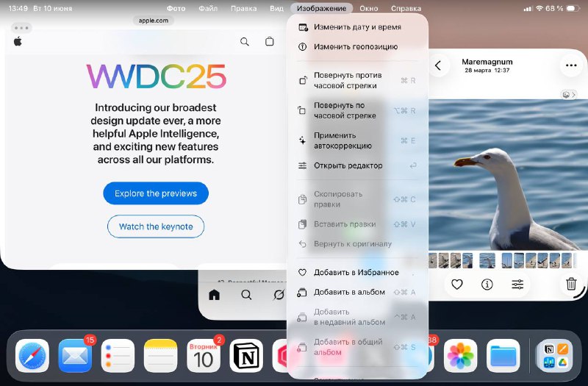
Task: Open the Справка menu
Action: click(406, 8)
